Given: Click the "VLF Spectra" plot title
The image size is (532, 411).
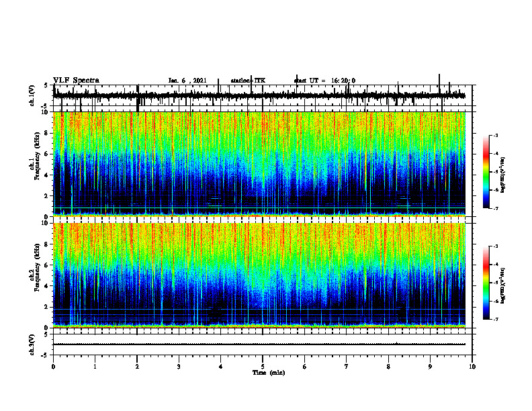Looking at the screenshot, I should click(76, 81).
